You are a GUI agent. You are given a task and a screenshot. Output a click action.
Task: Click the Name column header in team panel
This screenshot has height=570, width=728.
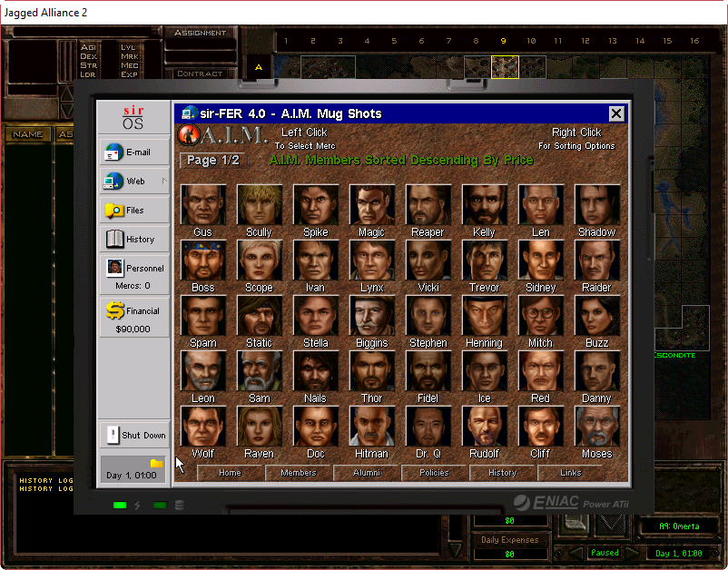28,134
